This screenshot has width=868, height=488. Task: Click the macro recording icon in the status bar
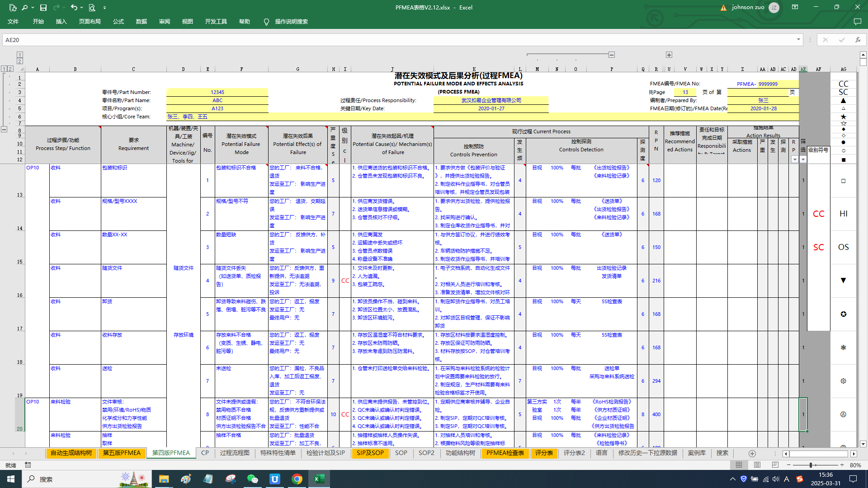[28, 465]
